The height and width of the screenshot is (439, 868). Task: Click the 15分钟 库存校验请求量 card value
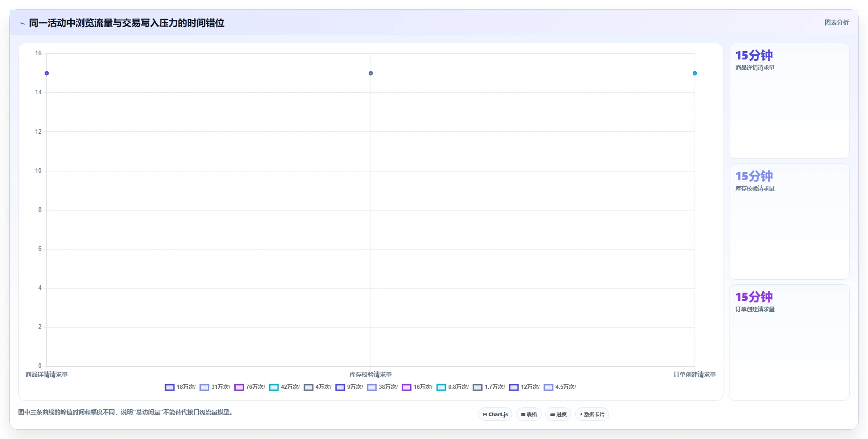(x=754, y=176)
